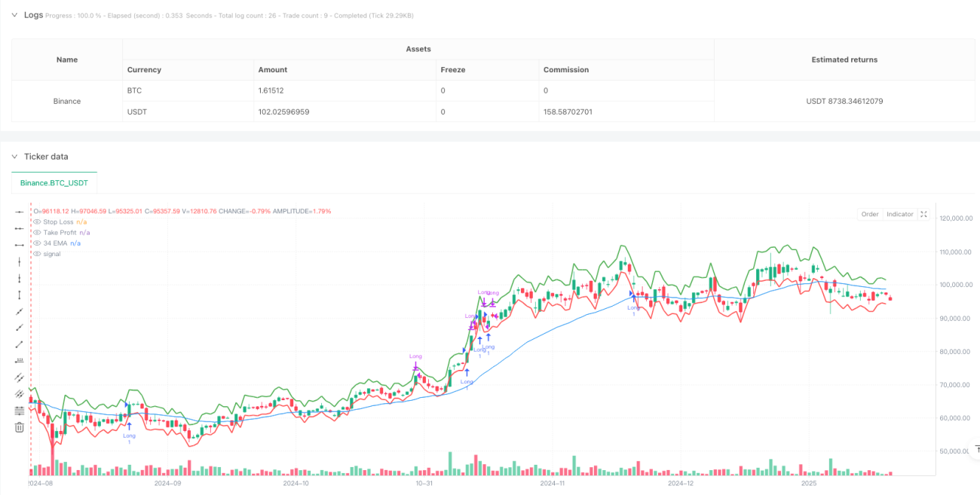Enter fullscreen chart mode
This screenshot has height=495, width=980.
click(924, 214)
